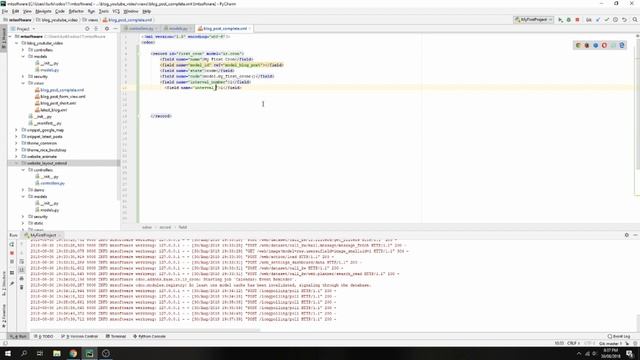Open the VCS menu
This screenshot has width=640, height=360.
(x=116, y=11)
